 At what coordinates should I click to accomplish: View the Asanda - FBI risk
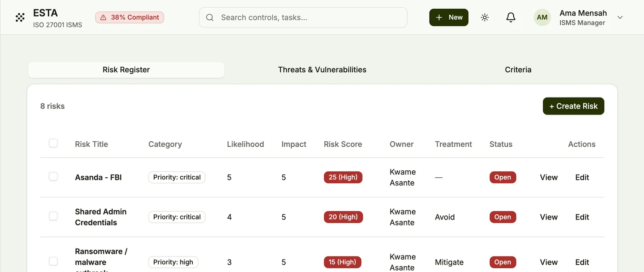(x=549, y=177)
